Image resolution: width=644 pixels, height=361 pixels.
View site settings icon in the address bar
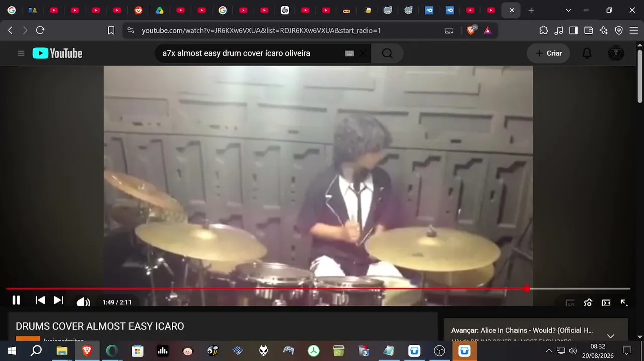(131, 30)
